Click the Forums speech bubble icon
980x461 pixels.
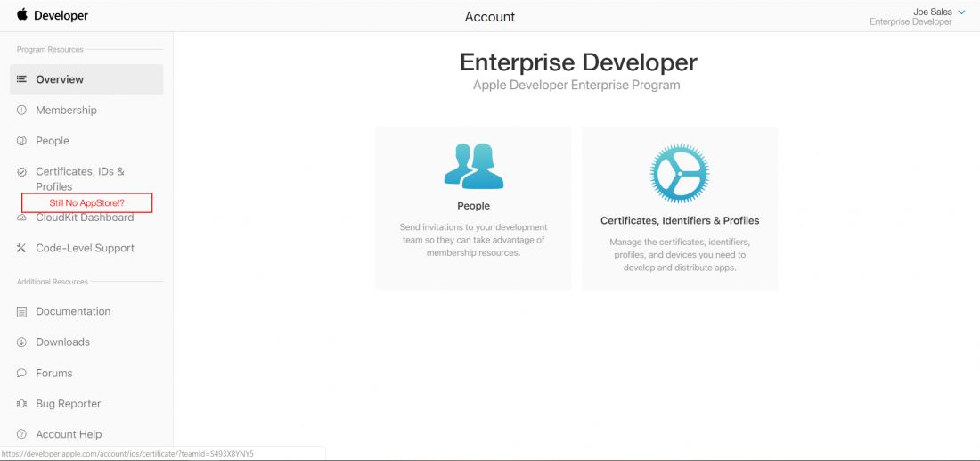(x=22, y=373)
